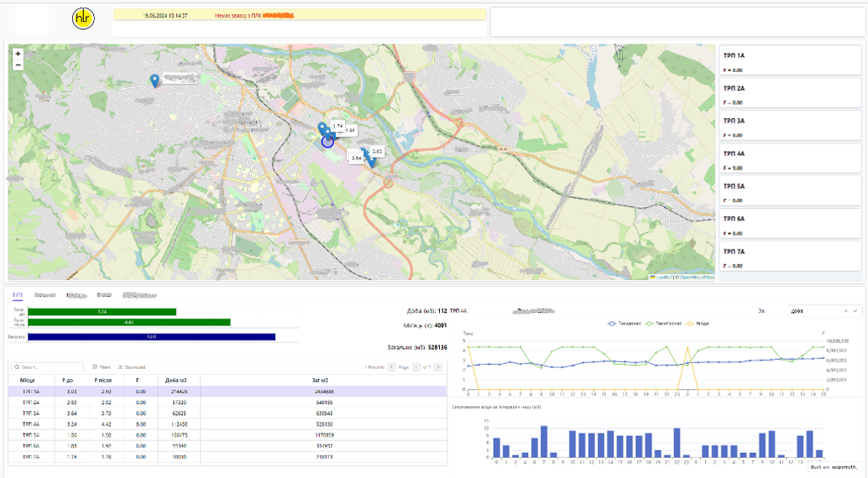Open the Leaflet attribution link on map

663,278
